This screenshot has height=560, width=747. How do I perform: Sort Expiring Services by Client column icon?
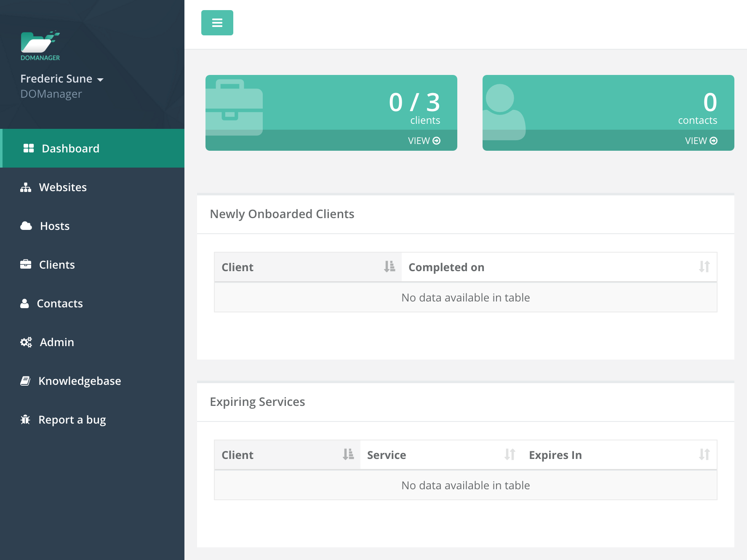[348, 454]
